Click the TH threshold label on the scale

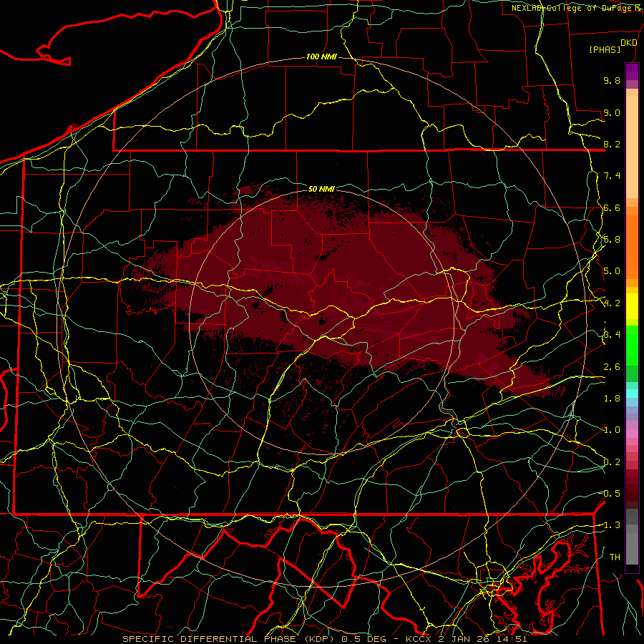click(615, 557)
